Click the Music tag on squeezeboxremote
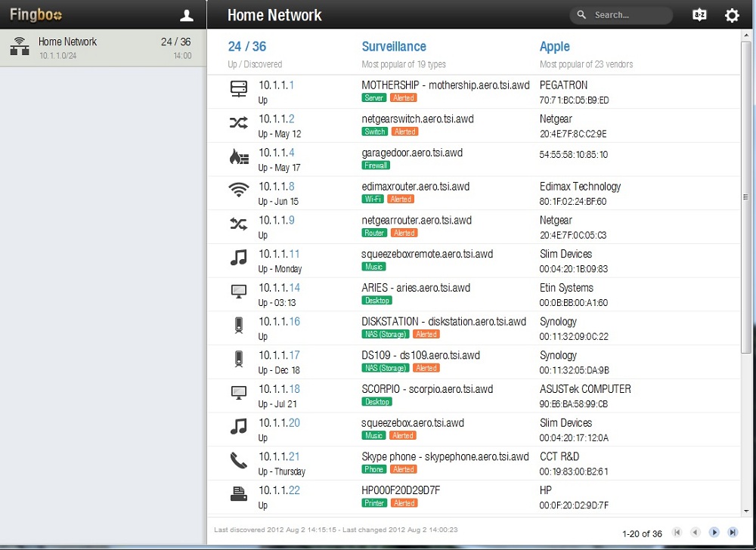This screenshot has width=756, height=550. pos(373,267)
